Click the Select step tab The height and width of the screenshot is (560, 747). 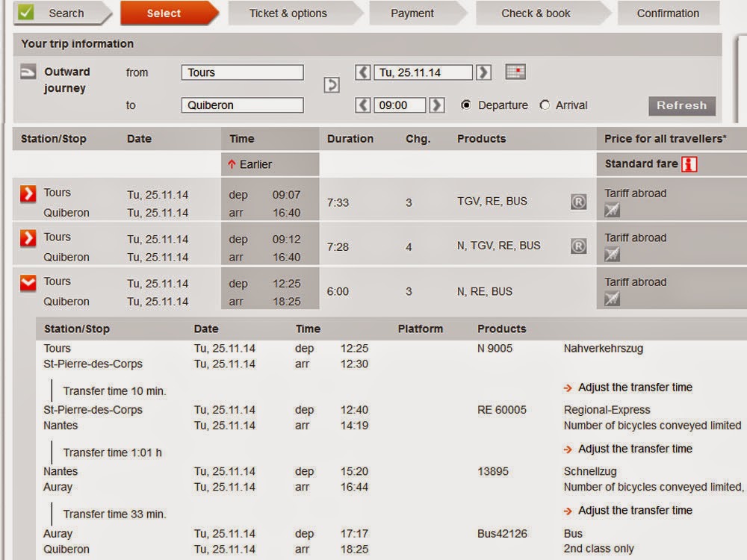[169, 13]
